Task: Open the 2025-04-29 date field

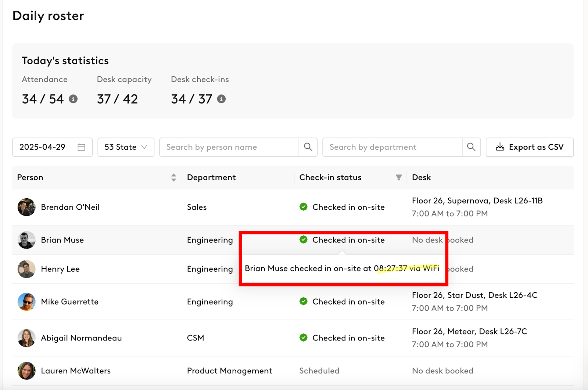Action: coord(42,147)
